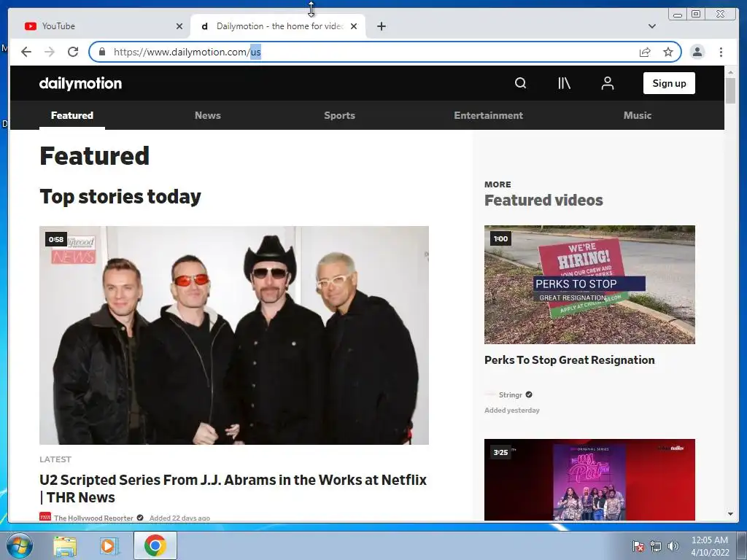Click the browser forward arrow

tap(50, 52)
